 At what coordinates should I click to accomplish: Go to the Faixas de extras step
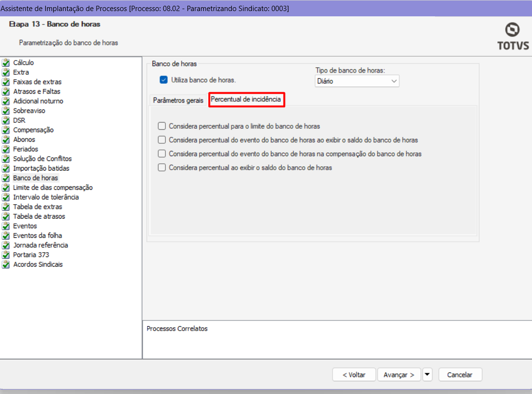coord(37,82)
